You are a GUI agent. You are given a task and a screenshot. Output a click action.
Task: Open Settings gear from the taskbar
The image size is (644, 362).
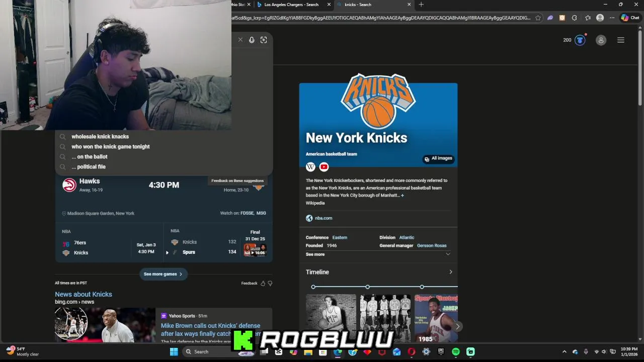(x=426, y=351)
